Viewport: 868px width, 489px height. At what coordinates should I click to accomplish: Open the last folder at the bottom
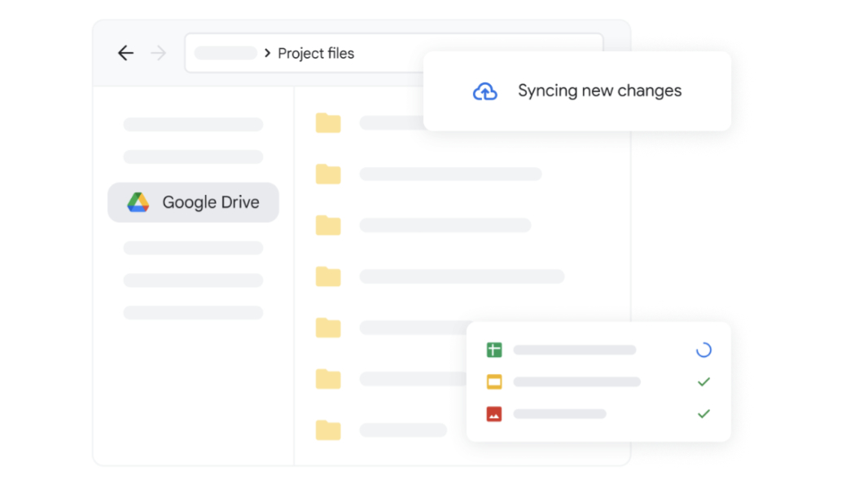pos(327,430)
